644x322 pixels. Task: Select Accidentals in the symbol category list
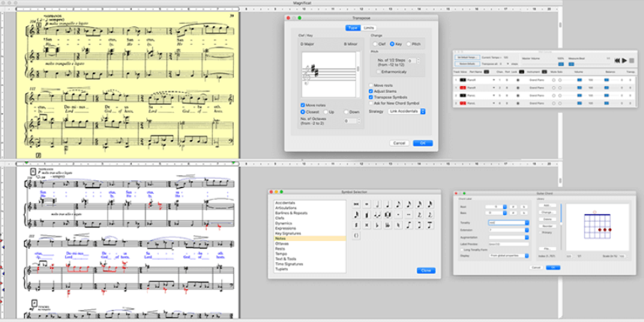coord(285,203)
